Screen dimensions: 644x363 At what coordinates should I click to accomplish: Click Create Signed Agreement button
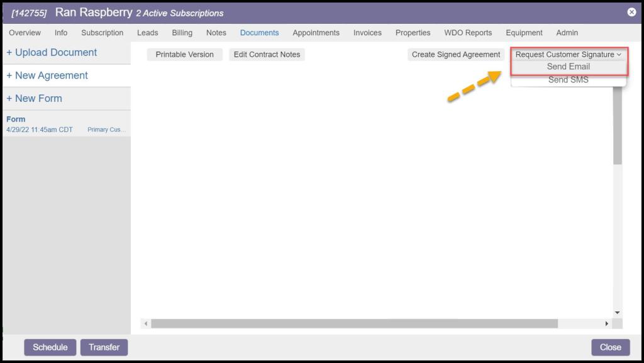455,55
